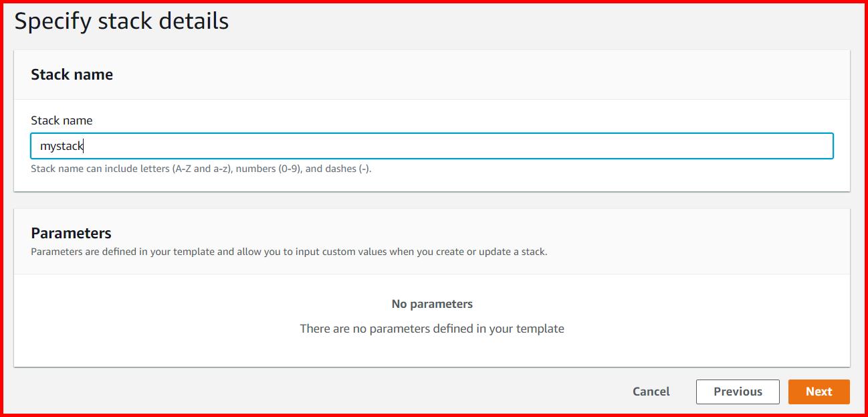Click the 'There are no parameters' description
This screenshot has height=417, width=868.
click(432, 328)
